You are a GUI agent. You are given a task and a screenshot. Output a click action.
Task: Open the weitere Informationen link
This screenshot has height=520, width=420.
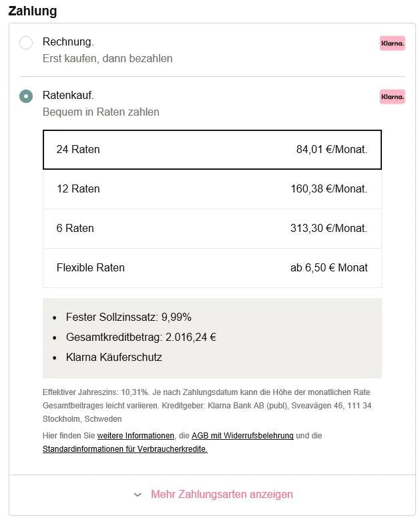click(x=136, y=436)
